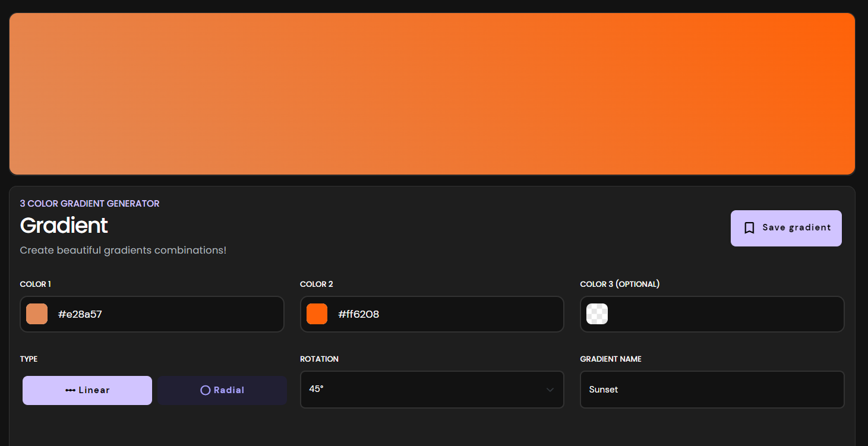Click the dotted line icon on Linear
This screenshot has width=868, height=446.
[70, 390]
